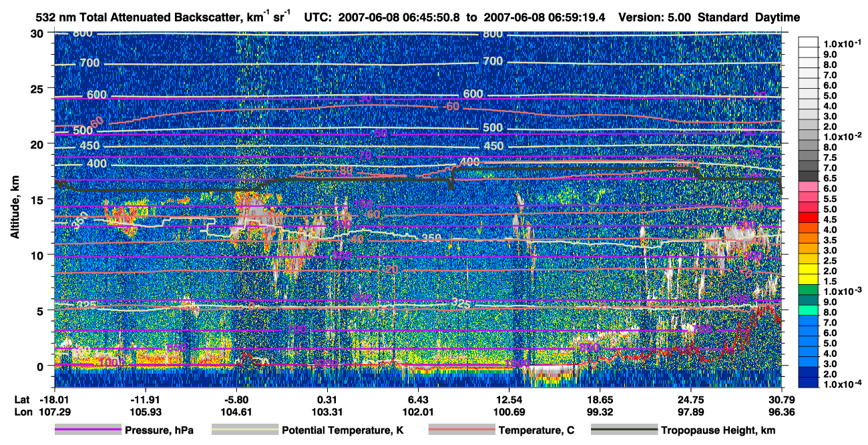Click the colorbar label '1.0x10-4'
Image resolution: width=868 pixels, height=445 pixels.
click(843, 385)
